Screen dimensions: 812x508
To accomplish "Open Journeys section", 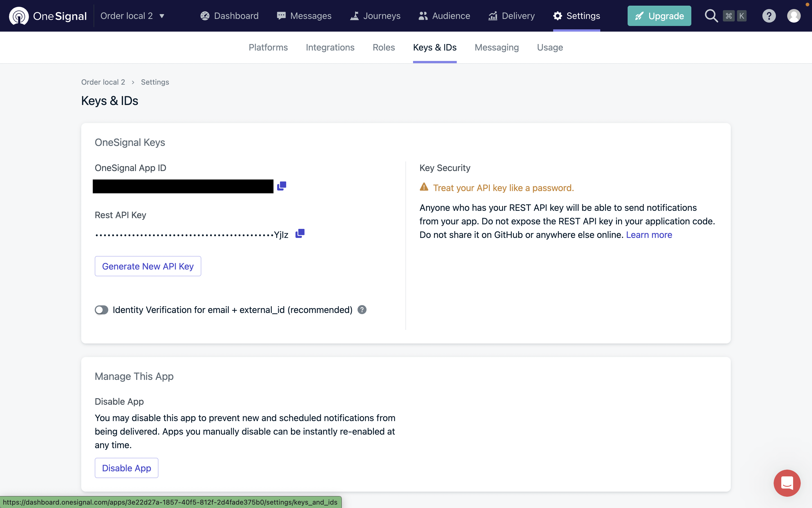I will click(x=375, y=16).
